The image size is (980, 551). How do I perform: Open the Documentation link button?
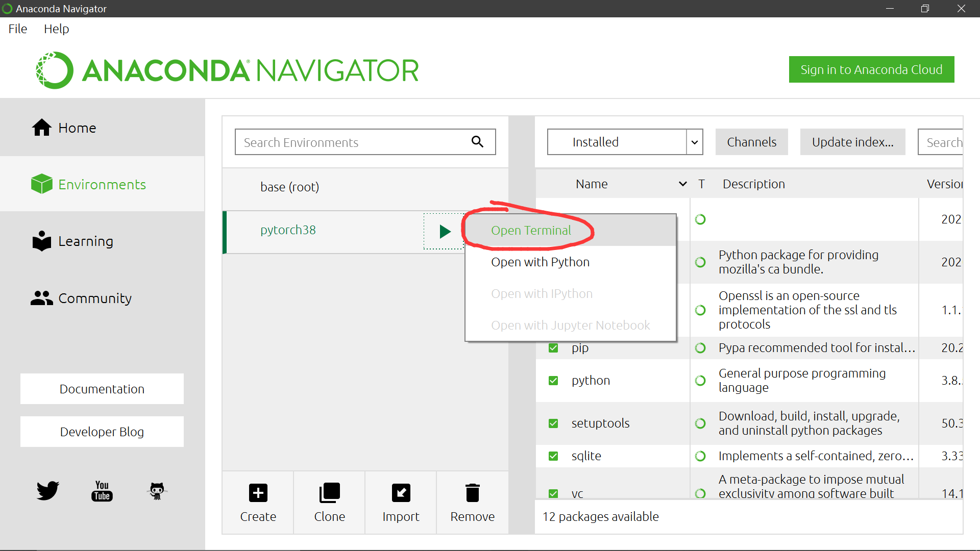(x=102, y=389)
